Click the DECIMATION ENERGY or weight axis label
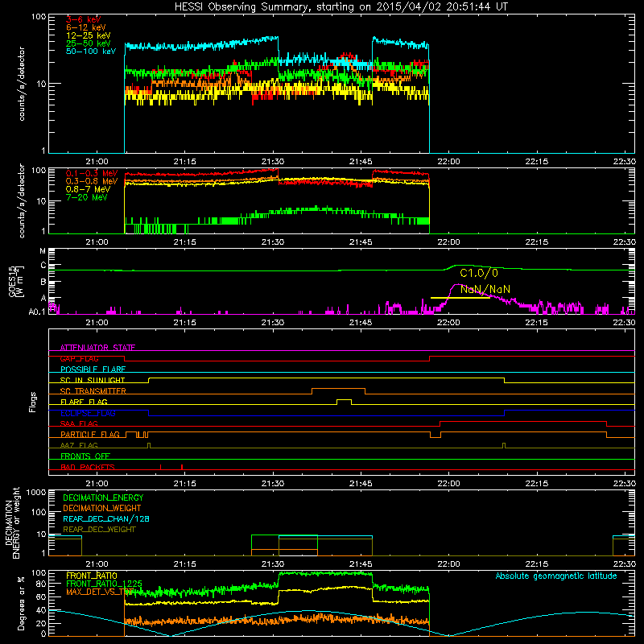 click(12, 522)
